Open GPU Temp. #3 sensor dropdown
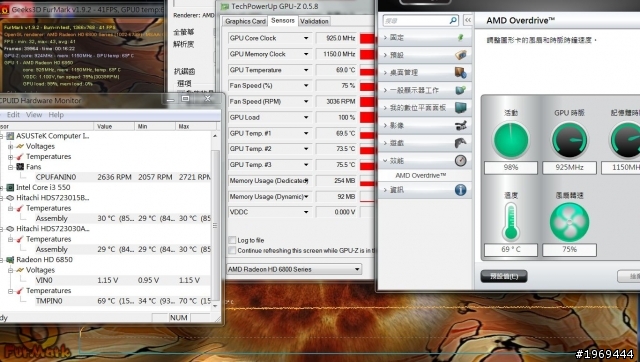640x362 pixels. click(306, 165)
